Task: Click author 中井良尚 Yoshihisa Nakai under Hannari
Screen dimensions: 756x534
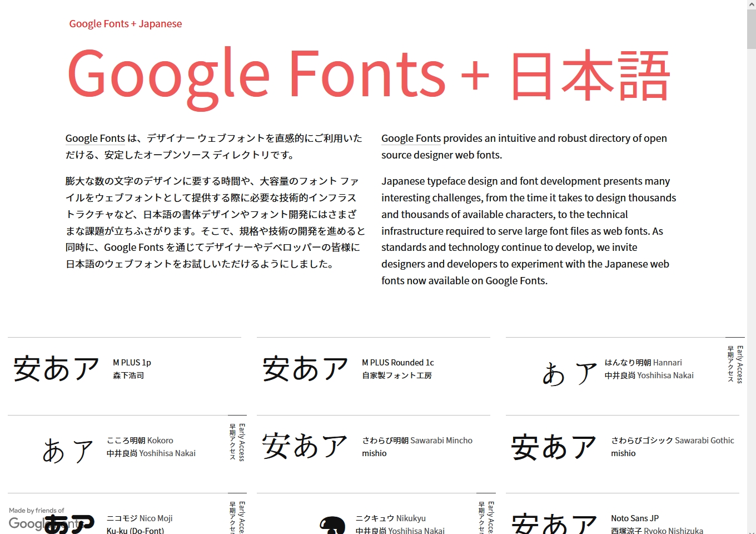Action: pyautogui.click(x=649, y=375)
